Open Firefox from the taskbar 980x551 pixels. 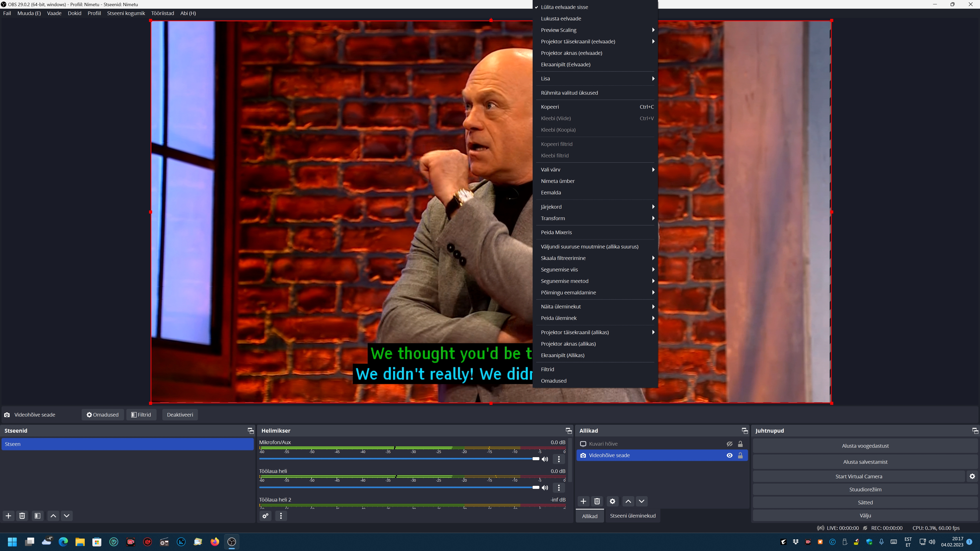click(215, 542)
